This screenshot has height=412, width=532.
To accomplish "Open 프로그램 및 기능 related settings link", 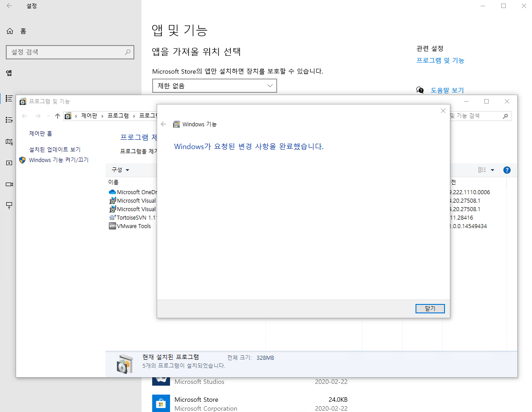I will pyautogui.click(x=440, y=60).
